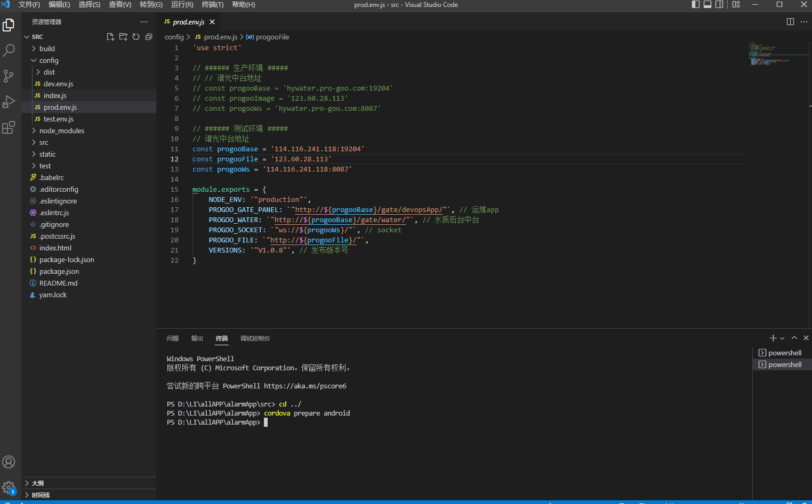Click the New File icon in explorer
Screen dimensions: 812x504
[x=110, y=37]
